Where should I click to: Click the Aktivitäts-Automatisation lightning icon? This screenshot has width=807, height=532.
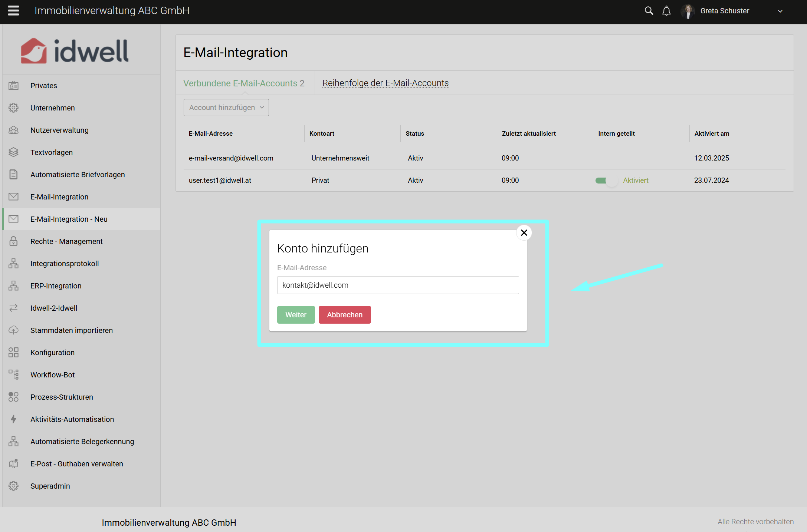pyautogui.click(x=13, y=419)
